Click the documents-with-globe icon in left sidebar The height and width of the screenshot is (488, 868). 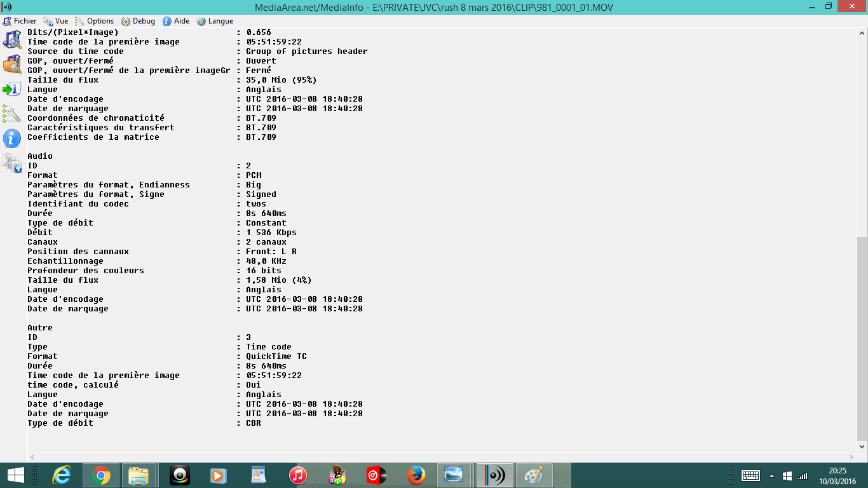pyautogui.click(x=12, y=163)
